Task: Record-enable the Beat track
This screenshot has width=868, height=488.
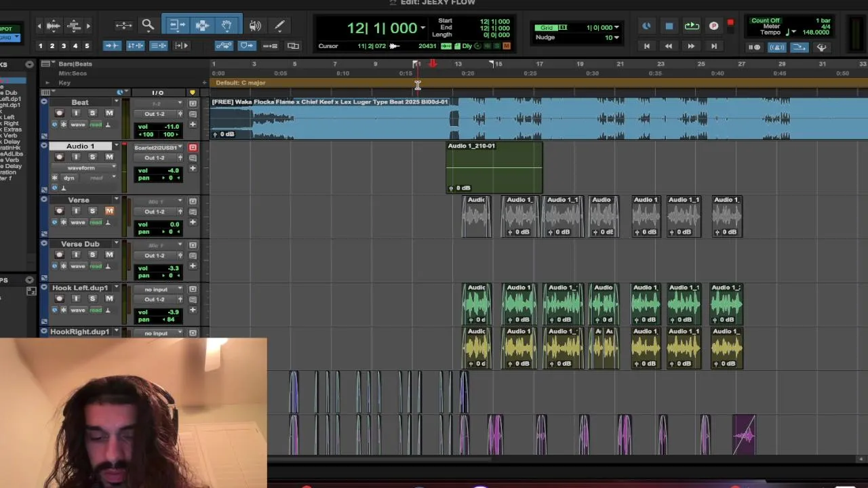Action: [59, 113]
